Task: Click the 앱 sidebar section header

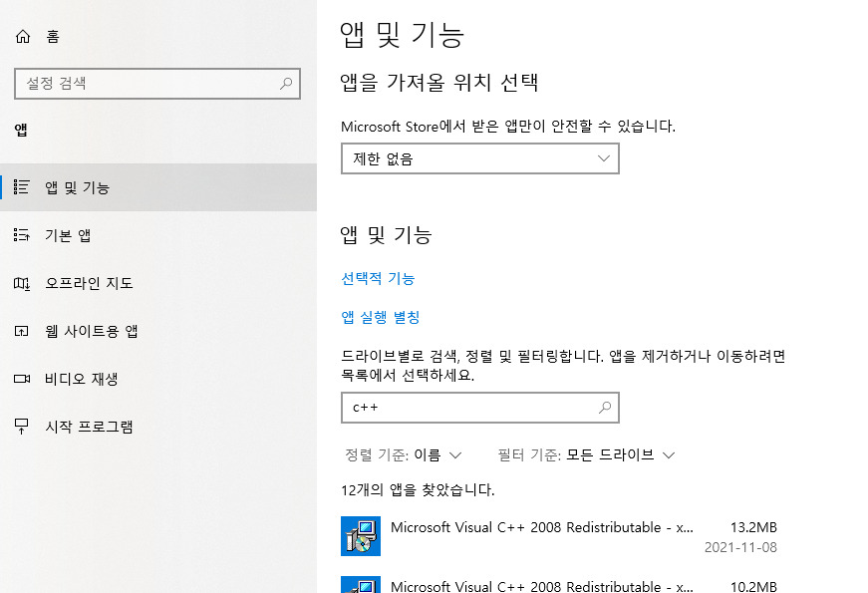Action: pos(21,131)
